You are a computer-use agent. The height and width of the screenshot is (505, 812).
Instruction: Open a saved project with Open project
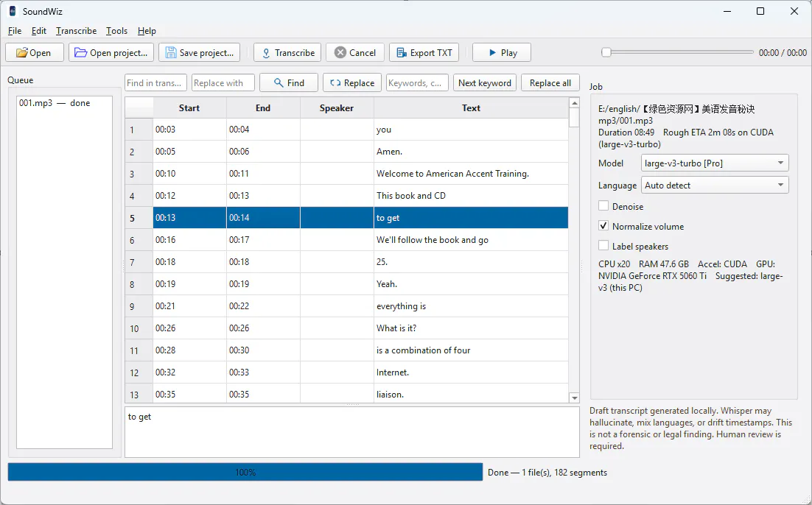(x=111, y=53)
